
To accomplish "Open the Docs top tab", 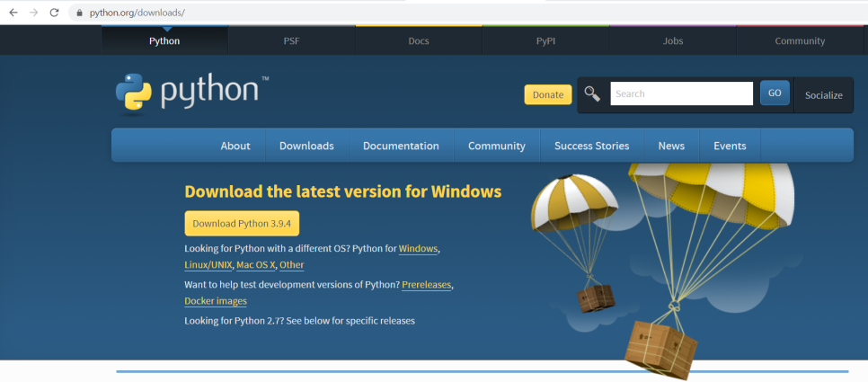I will pyautogui.click(x=419, y=41).
